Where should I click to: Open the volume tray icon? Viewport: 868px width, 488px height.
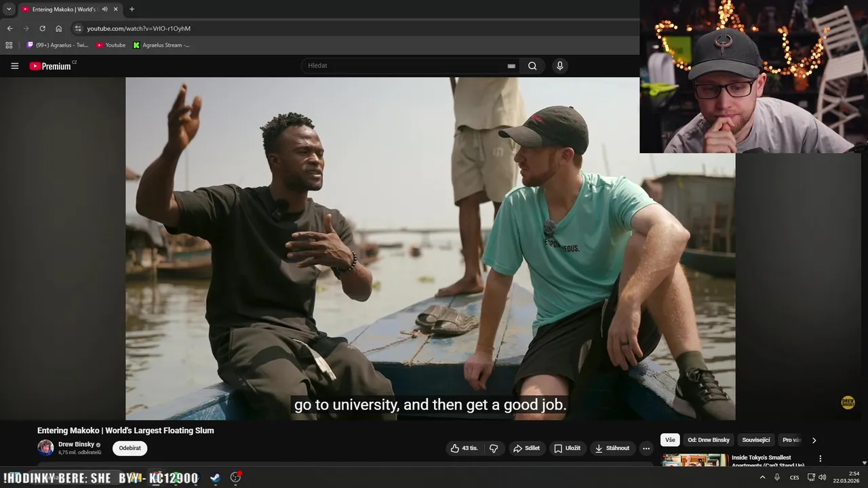tap(823, 477)
